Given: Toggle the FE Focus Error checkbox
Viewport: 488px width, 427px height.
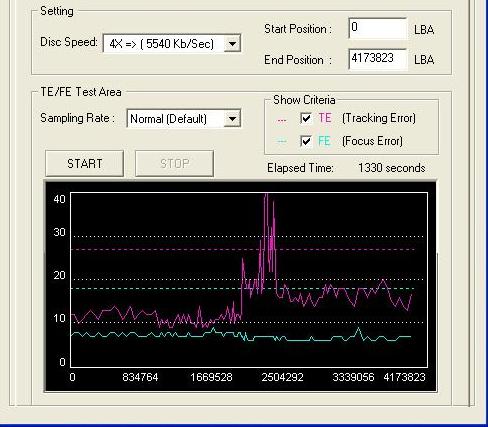Looking at the screenshot, I should pyautogui.click(x=306, y=141).
